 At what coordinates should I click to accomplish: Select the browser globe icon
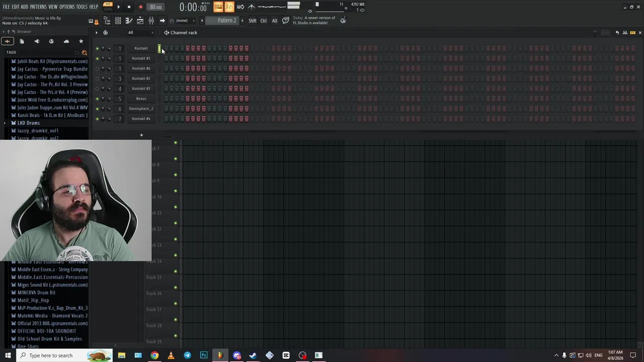[51, 41]
